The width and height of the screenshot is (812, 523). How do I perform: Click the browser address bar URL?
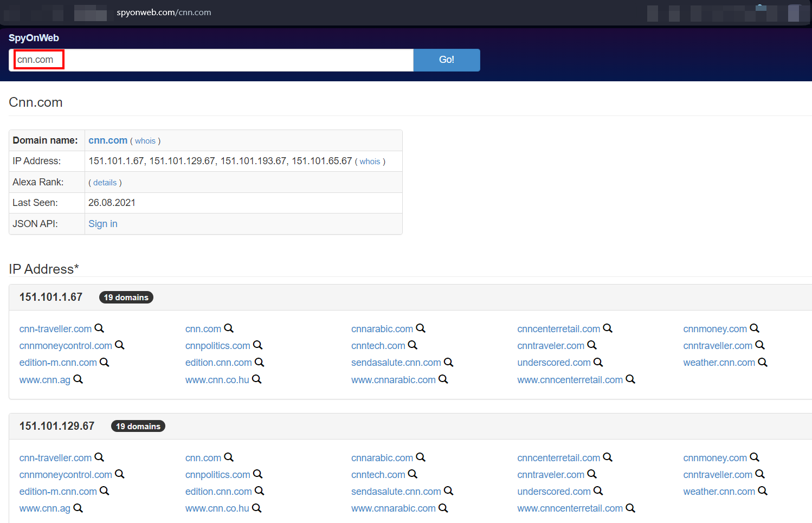[164, 12]
